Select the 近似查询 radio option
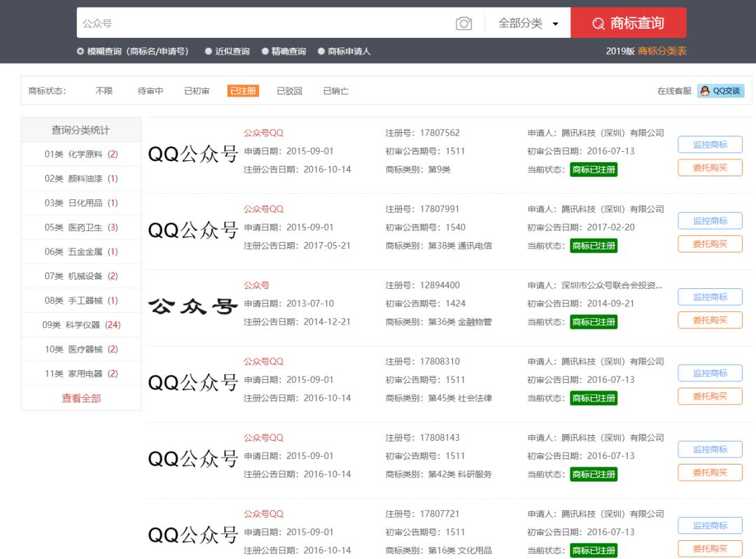 click(209, 51)
